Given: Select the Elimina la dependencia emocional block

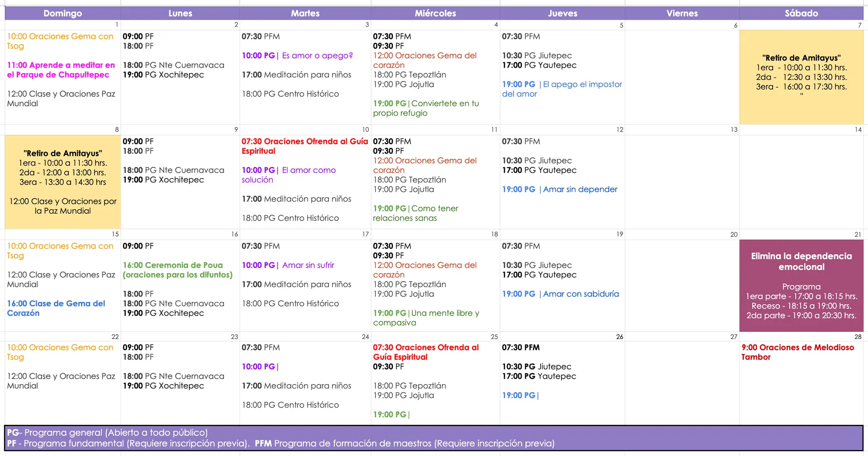Looking at the screenshot, I should point(801,286).
